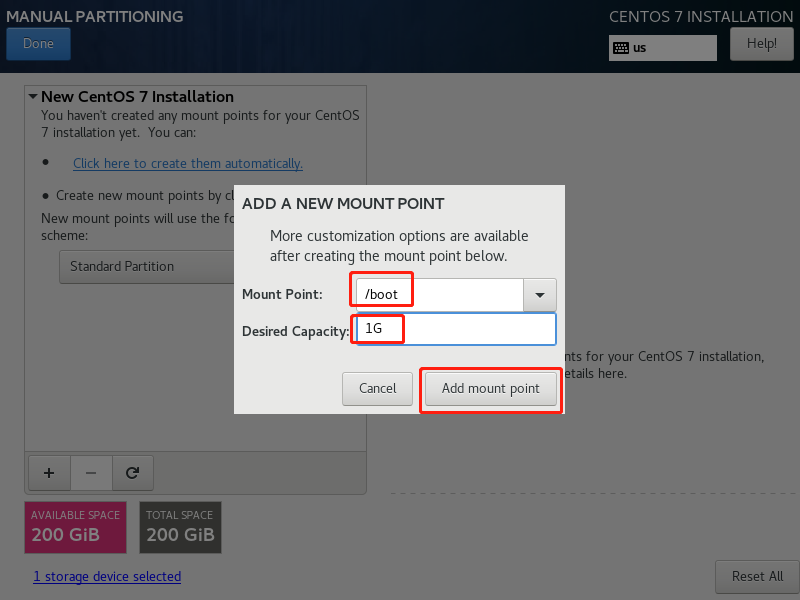Open the Standard Partition scheme dropdown
Screen dimensions: 800x600
(x=147, y=266)
